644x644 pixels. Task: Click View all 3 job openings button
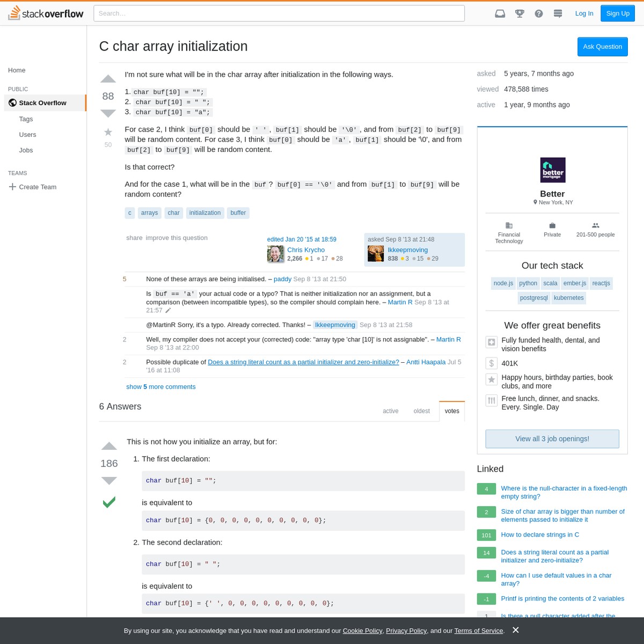(552, 439)
